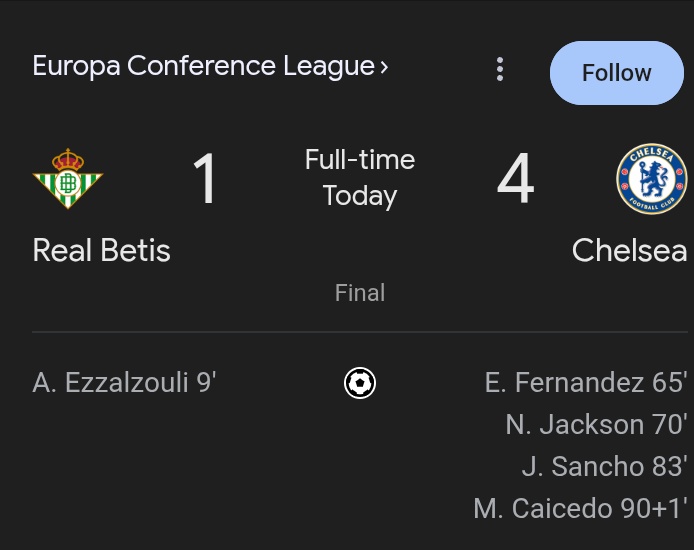Select the Chelsea team name
This screenshot has width=694, height=550.
629,250
